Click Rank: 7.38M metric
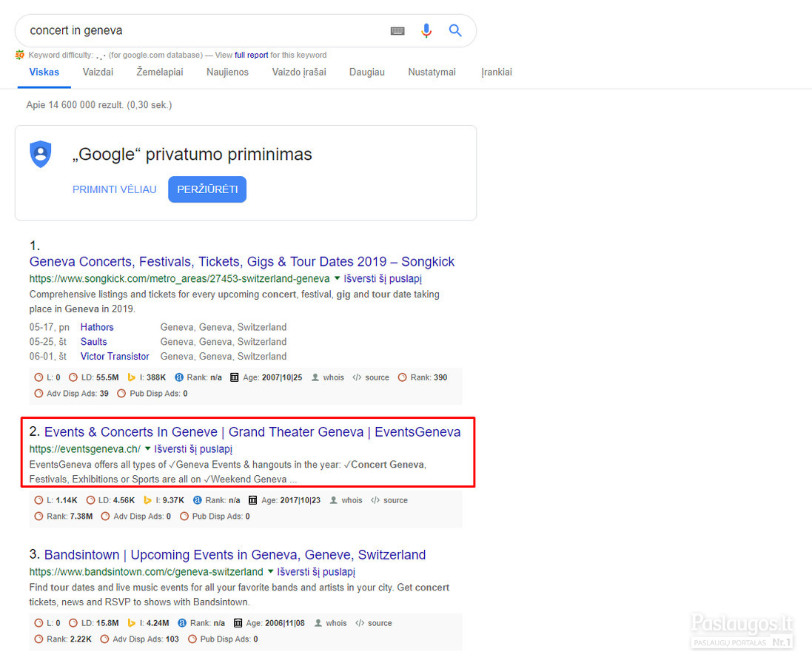This screenshot has height=666, width=812. [64, 517]
